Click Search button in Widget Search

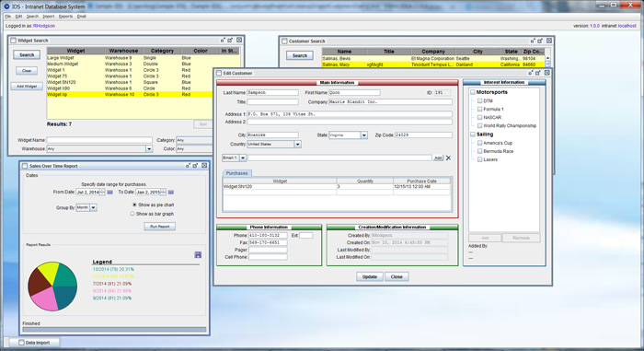[27, 54]
